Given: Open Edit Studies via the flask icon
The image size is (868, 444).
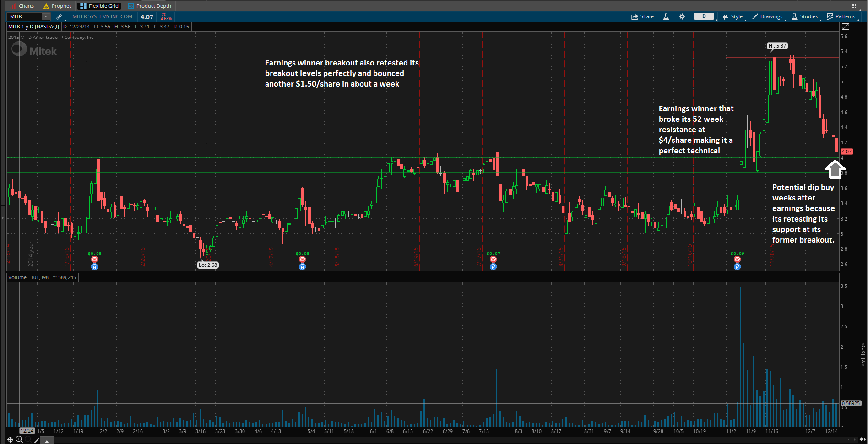Looking at the screenshot, I should coord(666,16).
